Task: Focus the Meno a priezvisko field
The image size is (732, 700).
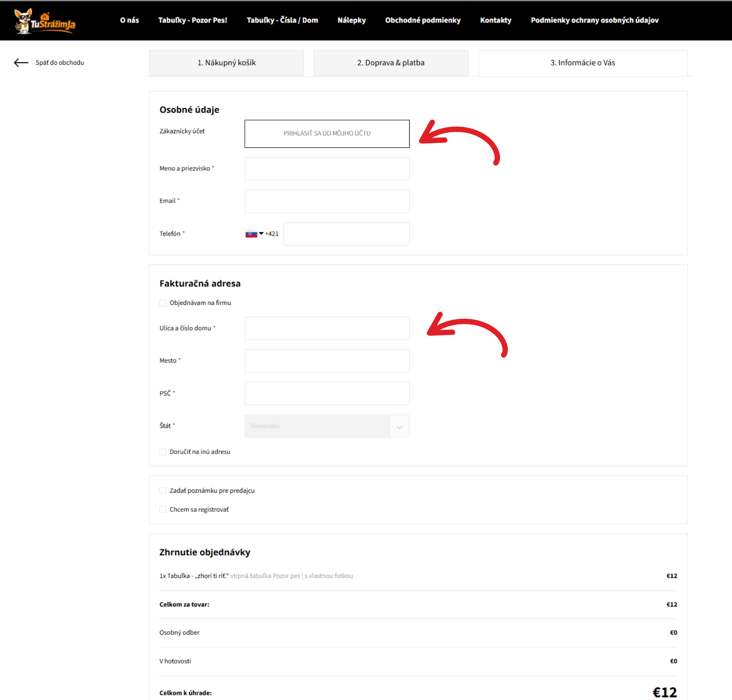Action: [327, 169]
